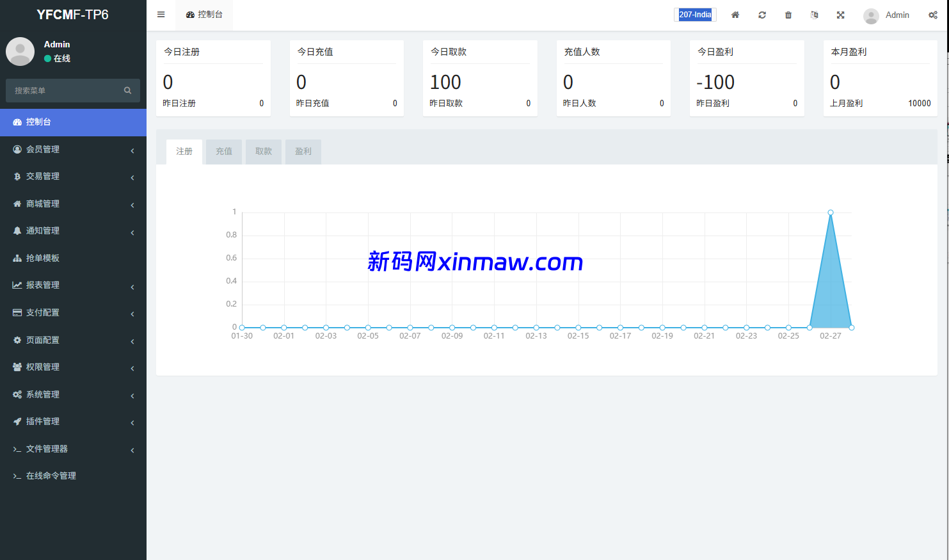Viewport: 949px width, 560px height.
Task: Open 抢单模板 in the sidebar
Action: point(43,258)
